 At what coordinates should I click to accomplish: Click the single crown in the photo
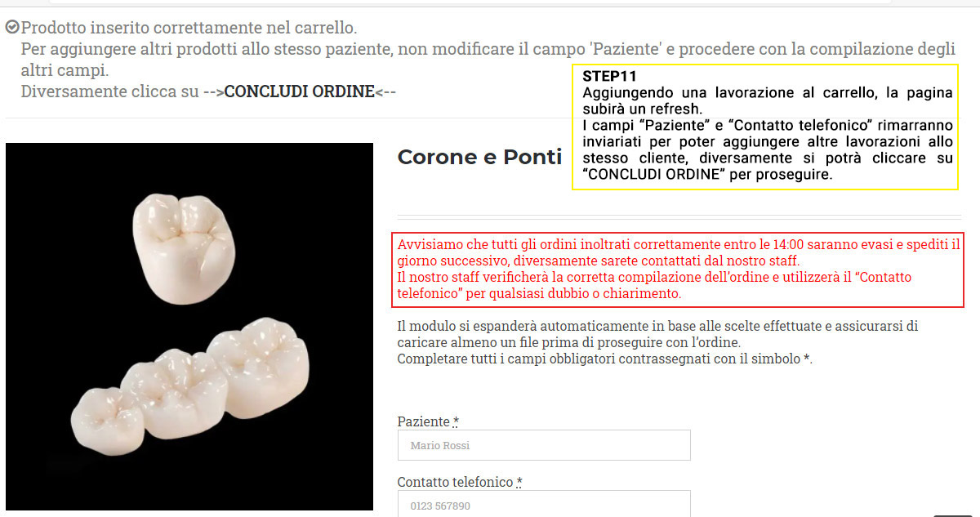tap(183, 235)
